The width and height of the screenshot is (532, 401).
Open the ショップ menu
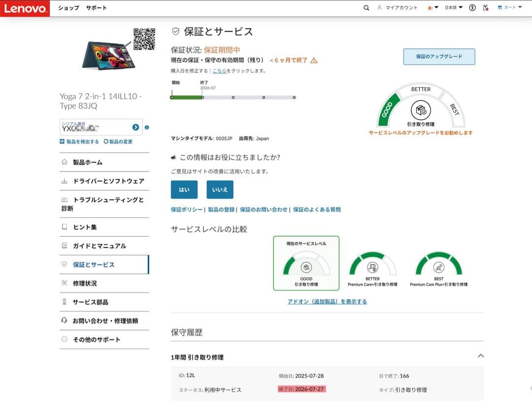[x=67, y=8]
